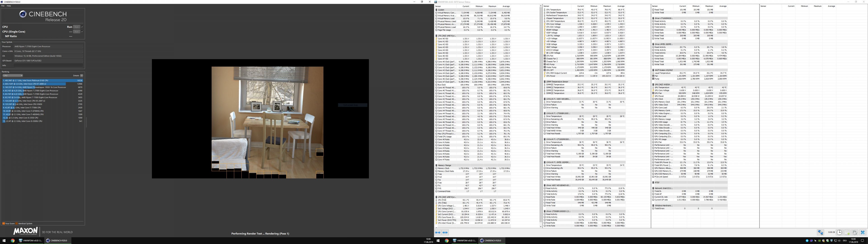Click Run button for CPU Single Core
Viewport: 868px width, 244px height.
pyautogui.click(x=76, y=32)
